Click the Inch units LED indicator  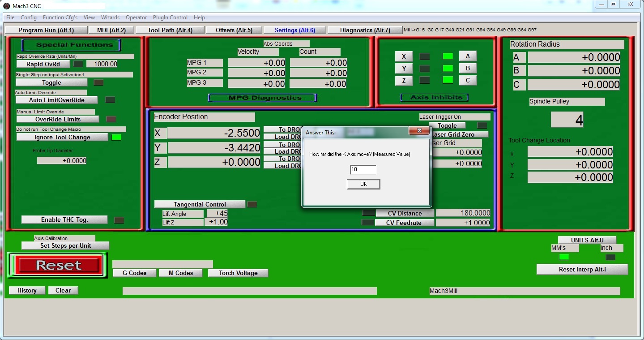pyautogui.click(x=610, y=257)
